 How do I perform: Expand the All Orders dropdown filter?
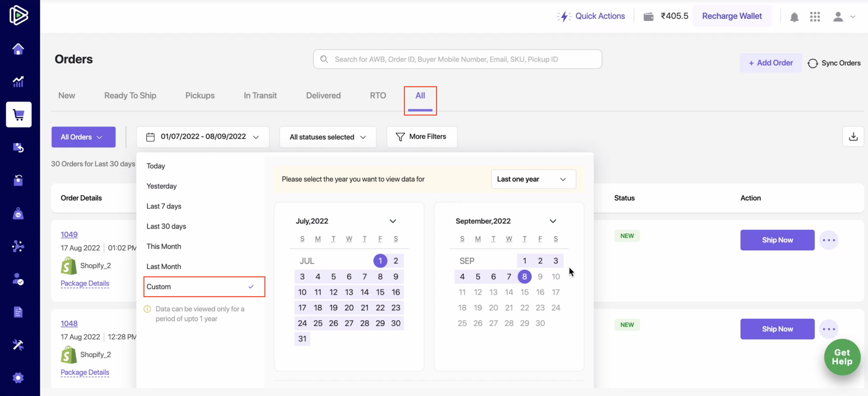click(83, 137)
